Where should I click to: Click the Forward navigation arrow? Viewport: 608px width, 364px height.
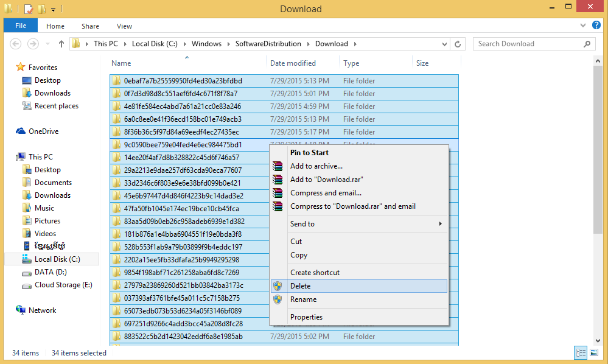pos(33,44)
